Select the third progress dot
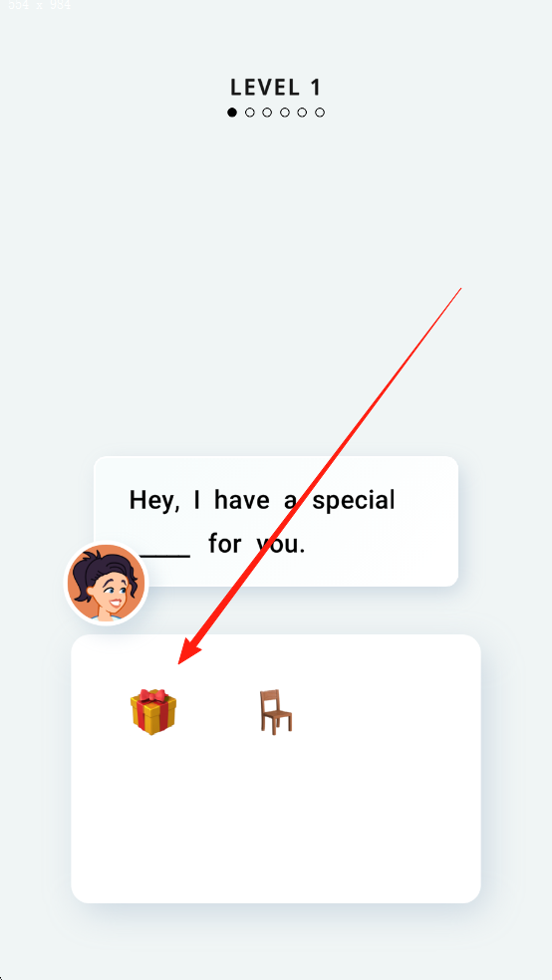The height and width of the screenshot is (980, 552). click(x=268, y=113)
